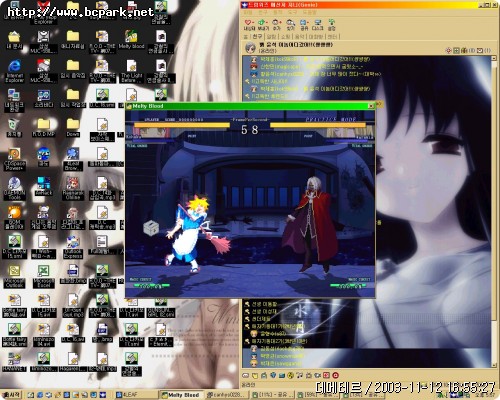This screenshot has height=400, width=500.
Task: Collapse the 선생 이동함 friend group
Action: (x=261, y=304)
